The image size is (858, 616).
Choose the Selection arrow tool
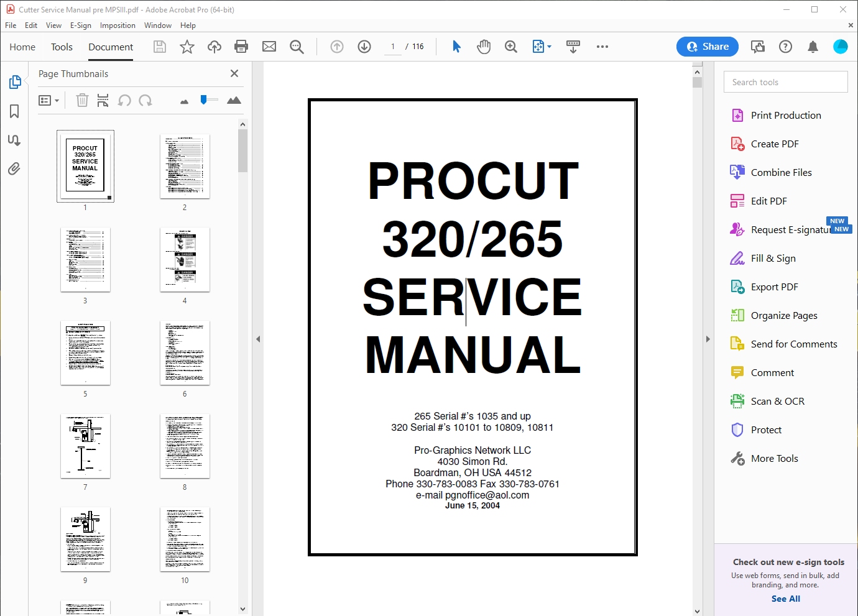(456, 47)
